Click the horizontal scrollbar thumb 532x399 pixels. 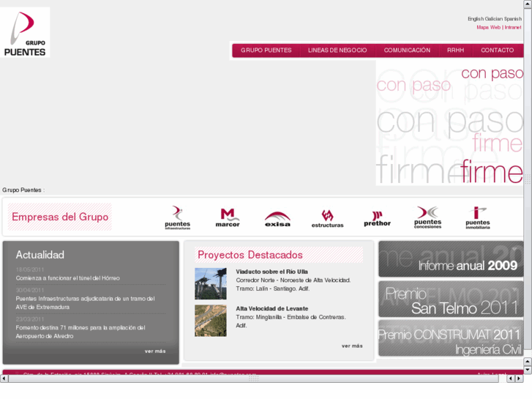(x=253, y=379)
